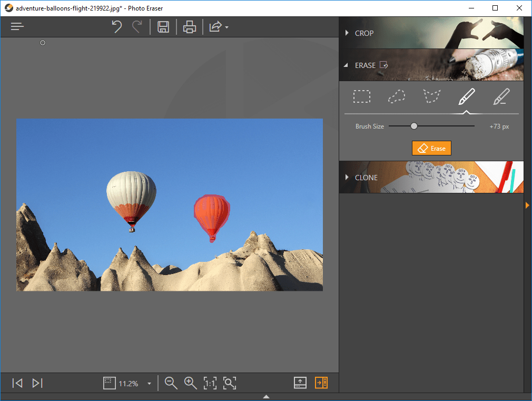
Task: Choose the marker brush tool
Action: point(466,96)
